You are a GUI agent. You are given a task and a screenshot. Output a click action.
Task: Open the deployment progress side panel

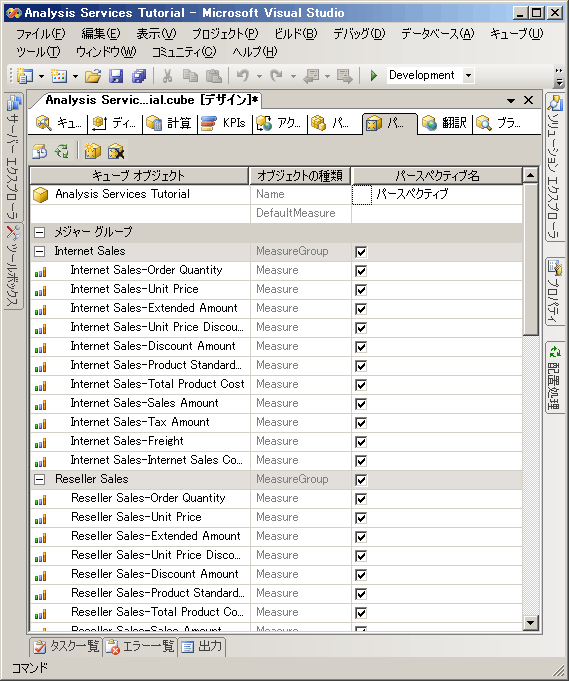point(555,378)
